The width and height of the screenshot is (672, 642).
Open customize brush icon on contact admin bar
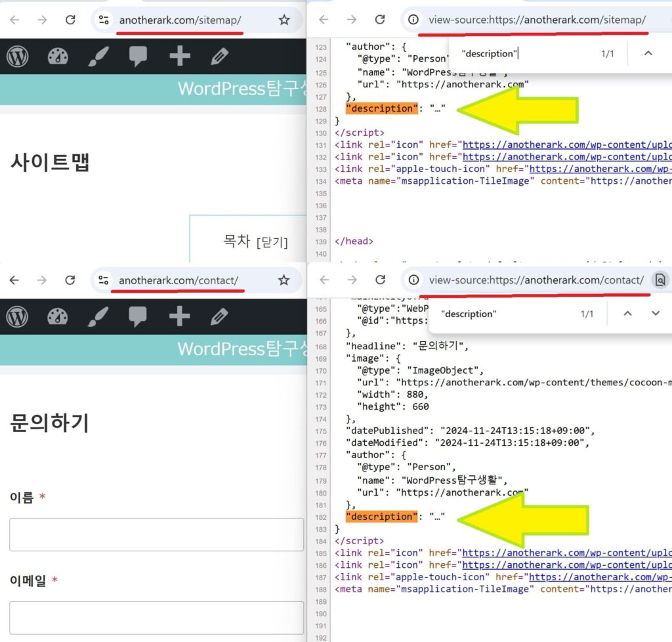point(98,316)
